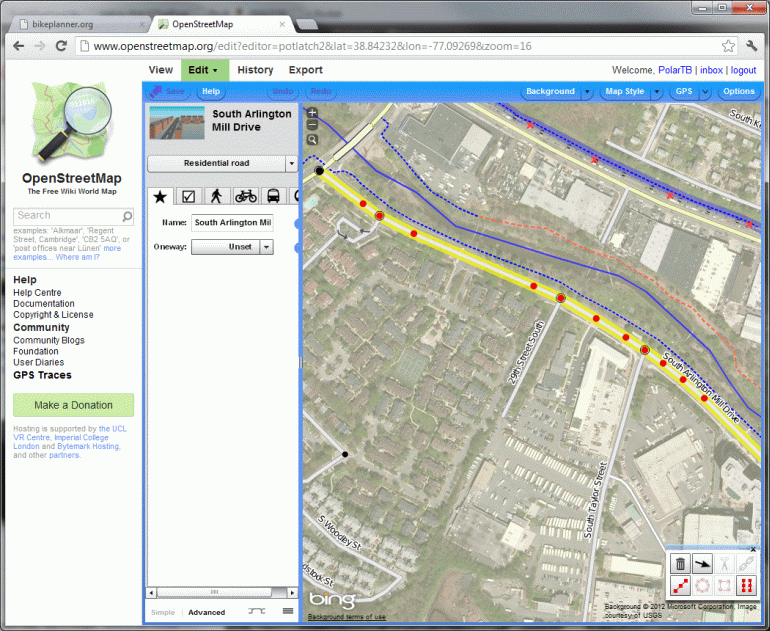Open the inbox link

tap(711, 70)
